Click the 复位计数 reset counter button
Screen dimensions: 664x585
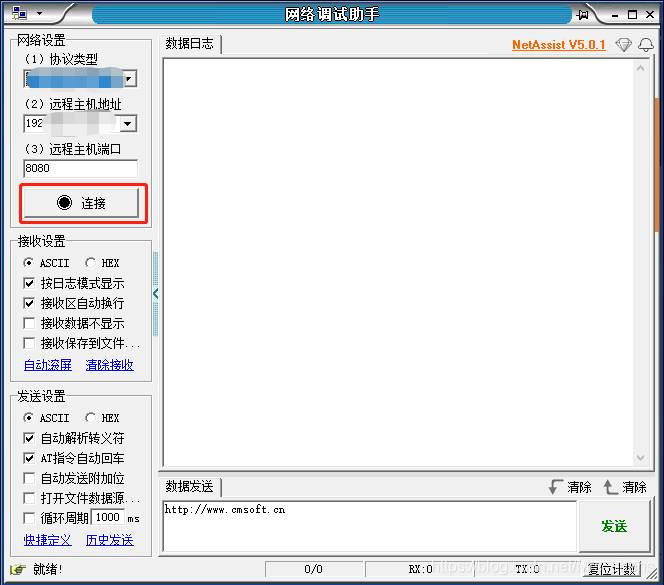(612, 569)
